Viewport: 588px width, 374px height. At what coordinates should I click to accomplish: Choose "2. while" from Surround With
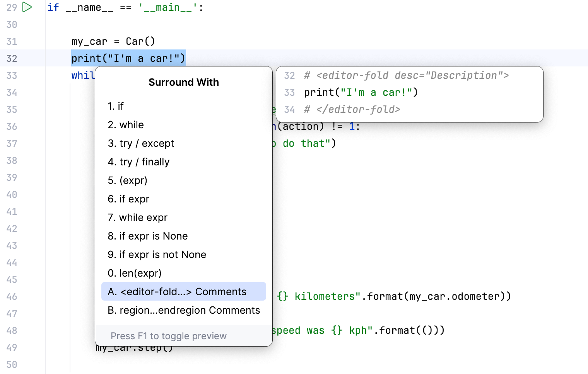point(126,125)
